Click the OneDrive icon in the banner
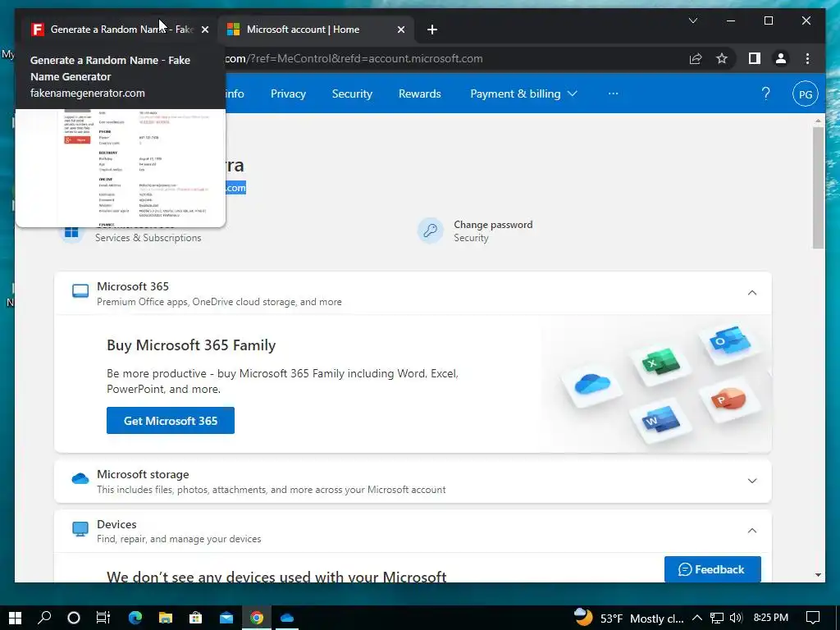This screenshot has width=840, height=630. [x=592, y=384]
